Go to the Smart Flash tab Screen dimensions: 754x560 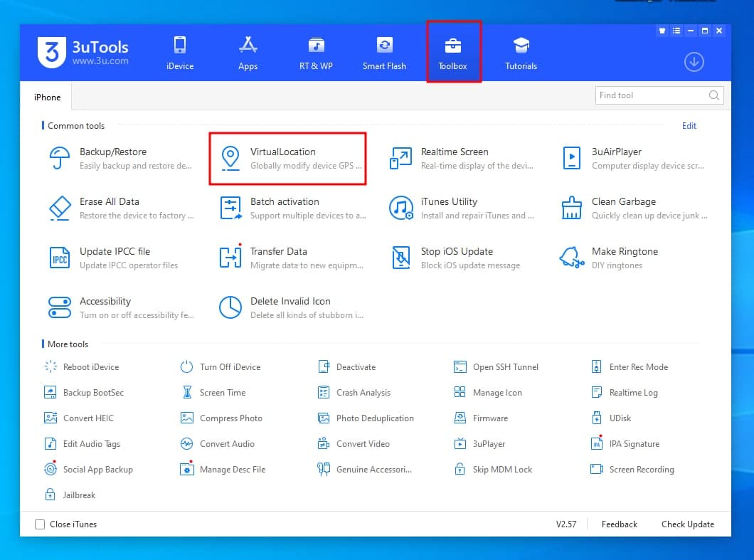pyautogui.click(x=384, y=53)
